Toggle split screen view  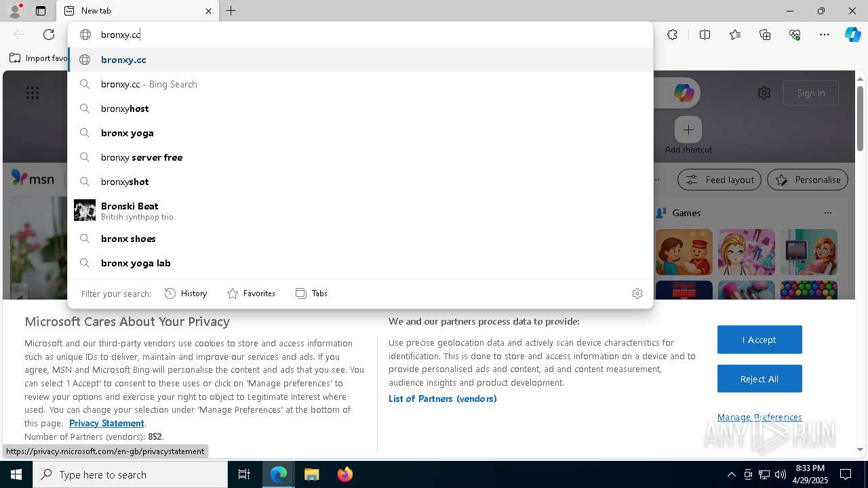click(x=705, y=35)
